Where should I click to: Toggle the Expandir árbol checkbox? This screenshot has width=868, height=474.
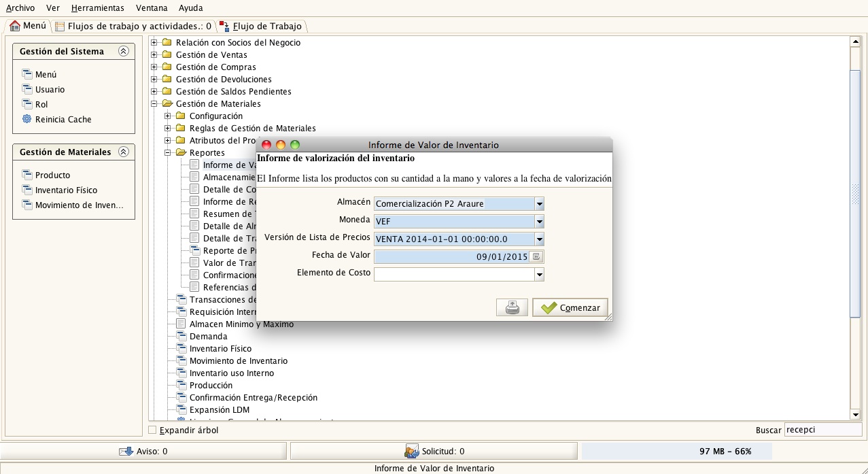click(x=152, y=430)
